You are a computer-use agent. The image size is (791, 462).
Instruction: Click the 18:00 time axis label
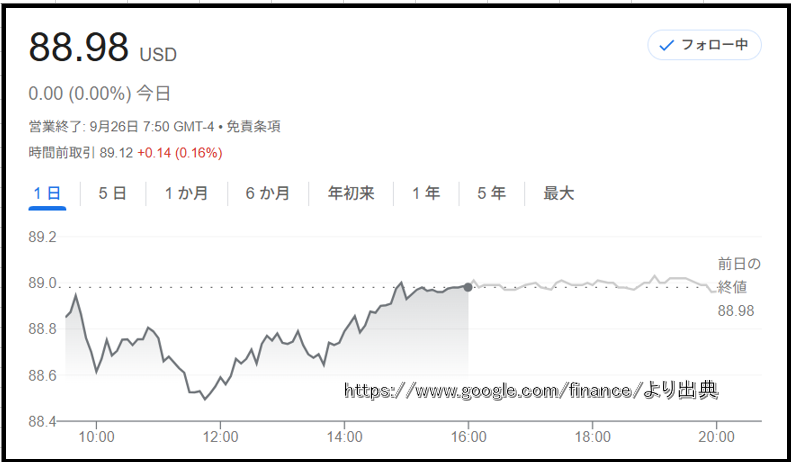(593, 437)
